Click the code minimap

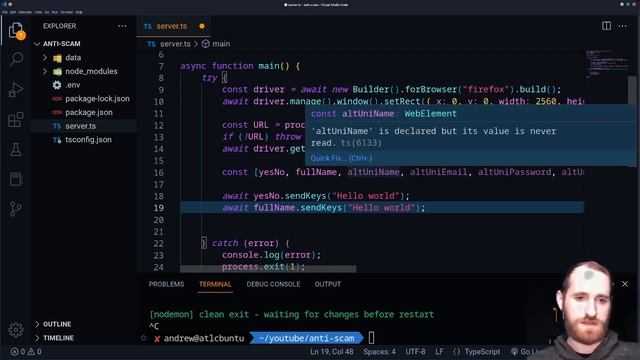[x=606, y=64]
